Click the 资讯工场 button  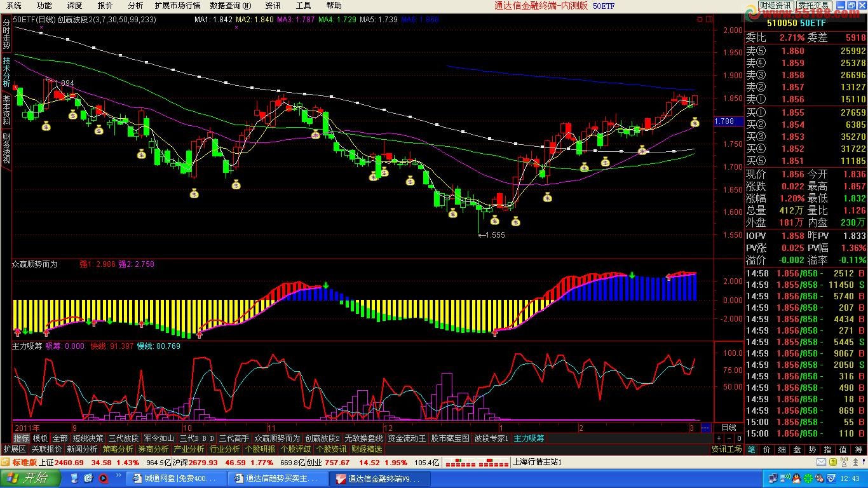(727, 449)
